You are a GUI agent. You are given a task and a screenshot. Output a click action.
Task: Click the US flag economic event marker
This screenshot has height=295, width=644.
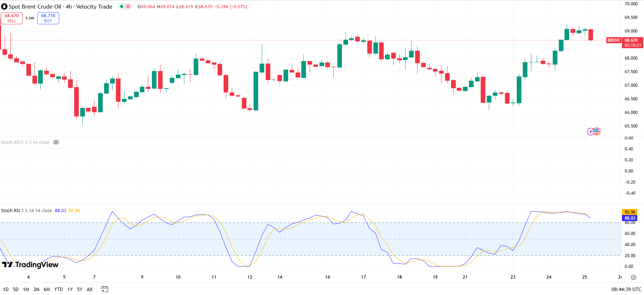coord(597,131)
